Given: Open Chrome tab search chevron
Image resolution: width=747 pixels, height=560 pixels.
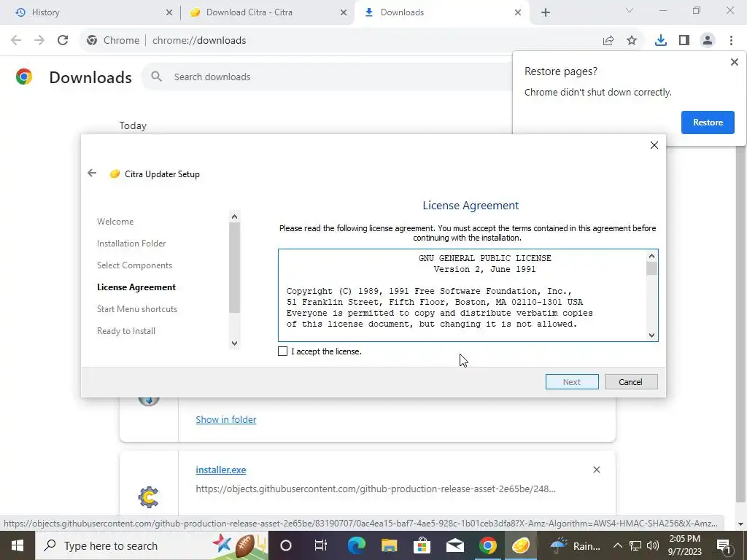Looking at the screenshot, I should pos(630,10).
